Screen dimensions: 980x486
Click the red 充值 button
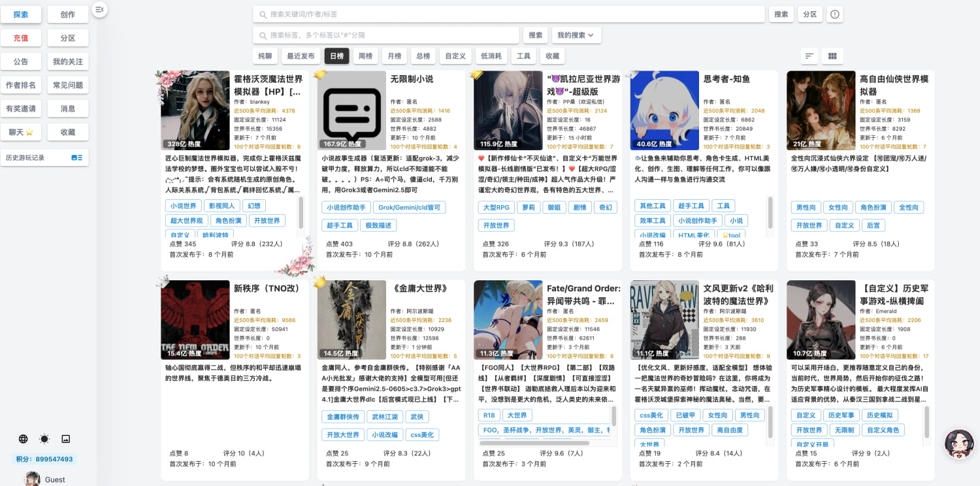tap(21, 38)
